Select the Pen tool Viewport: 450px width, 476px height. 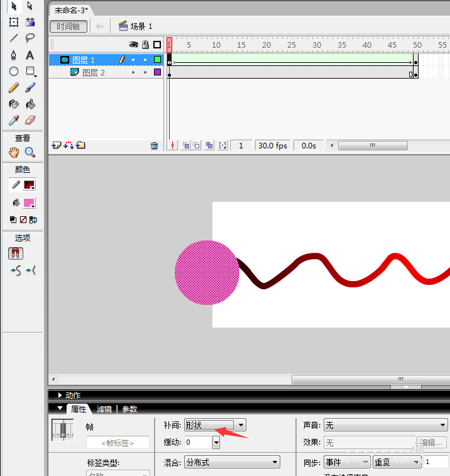(x=14, y=55)
